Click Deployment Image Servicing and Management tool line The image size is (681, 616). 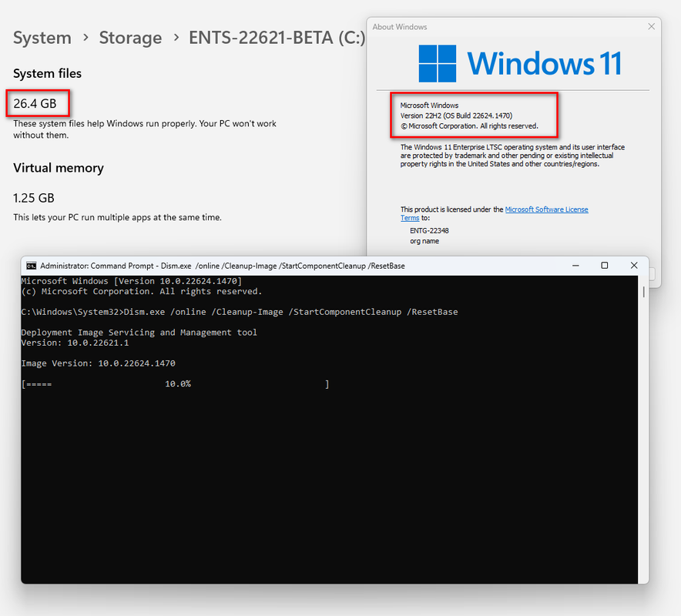click(139, 333)
